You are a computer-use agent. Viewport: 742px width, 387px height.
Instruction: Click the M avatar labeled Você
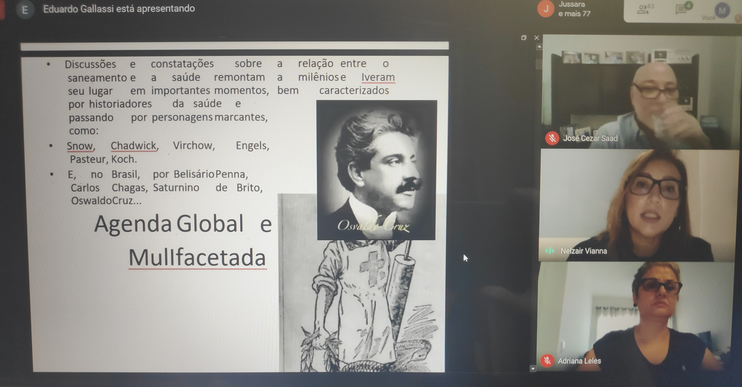pyautogui.click(x=722, y=10)
